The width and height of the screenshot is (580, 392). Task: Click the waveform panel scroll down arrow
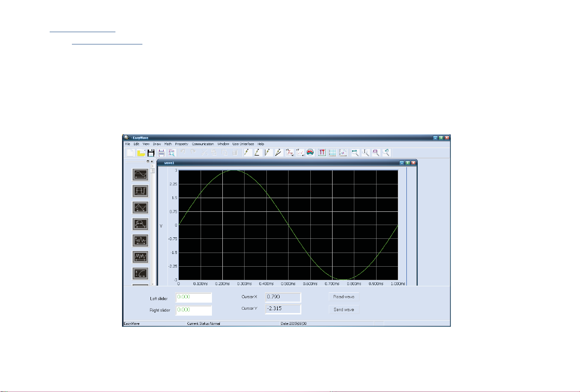tap(153, 284)
